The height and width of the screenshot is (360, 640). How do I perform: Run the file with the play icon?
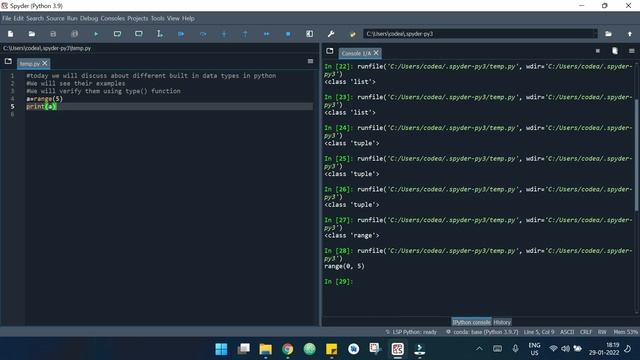tap(96, 34)
